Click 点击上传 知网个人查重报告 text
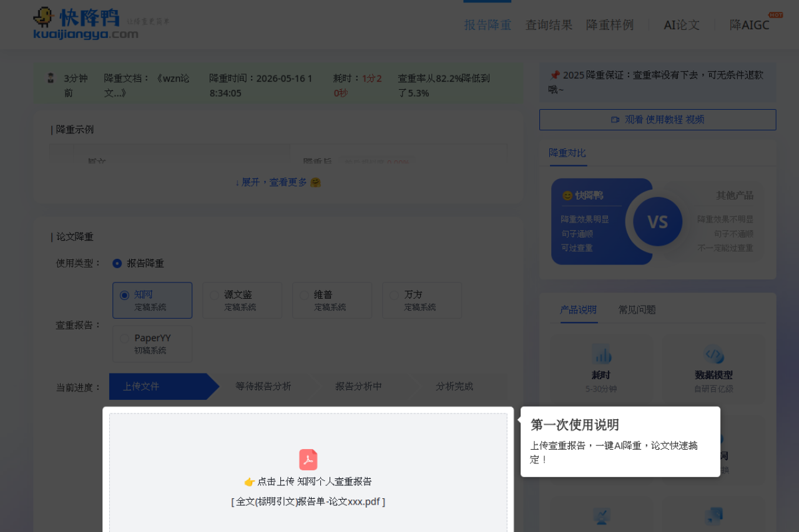 pyautogui.click(x=308, y=481)
